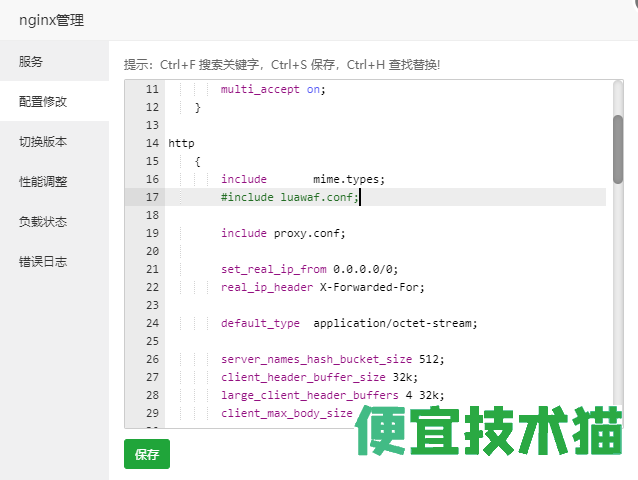Click the nginx管理 window title

tap(52, 20)
